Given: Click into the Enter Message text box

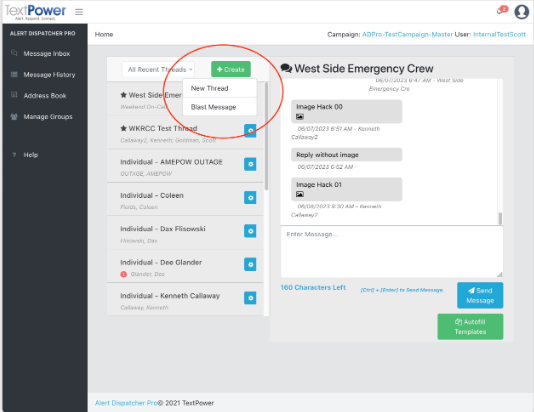Looking at the screenshot, I should tap(392, 252).
